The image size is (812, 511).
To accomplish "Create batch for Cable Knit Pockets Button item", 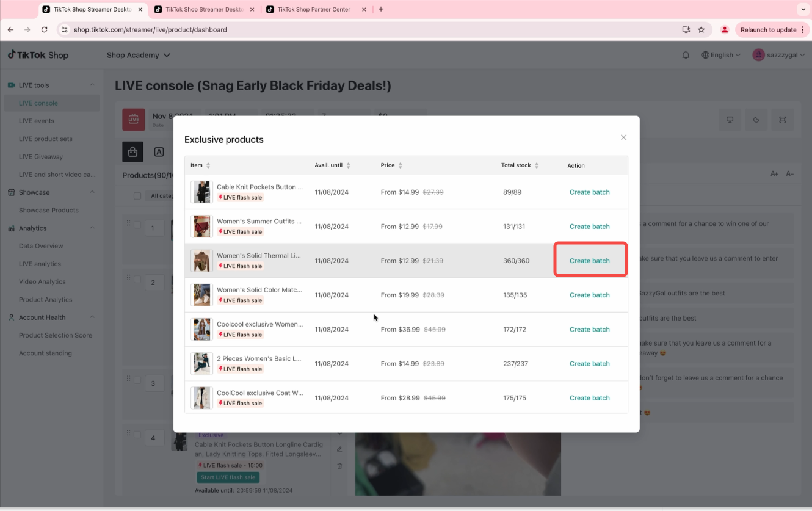I will [589, 192].
